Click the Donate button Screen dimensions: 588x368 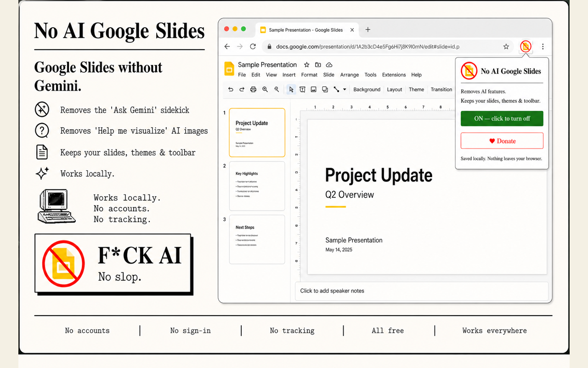click(502, 141)
